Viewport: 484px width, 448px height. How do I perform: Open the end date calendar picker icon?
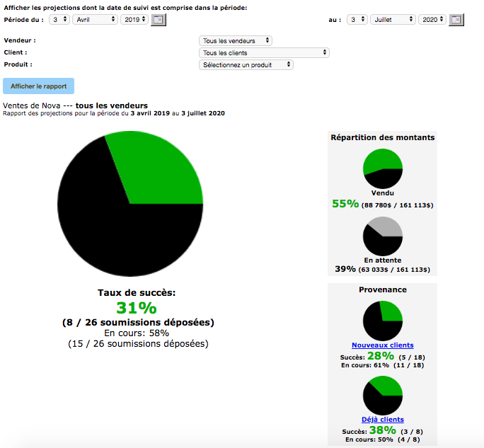[456, 19]
